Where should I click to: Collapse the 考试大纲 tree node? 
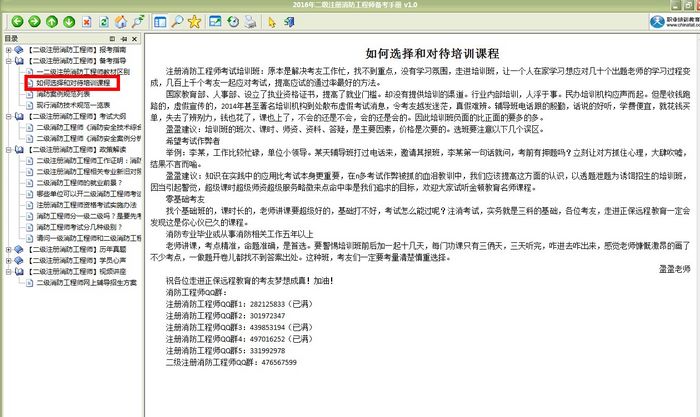tap(8, 116)
